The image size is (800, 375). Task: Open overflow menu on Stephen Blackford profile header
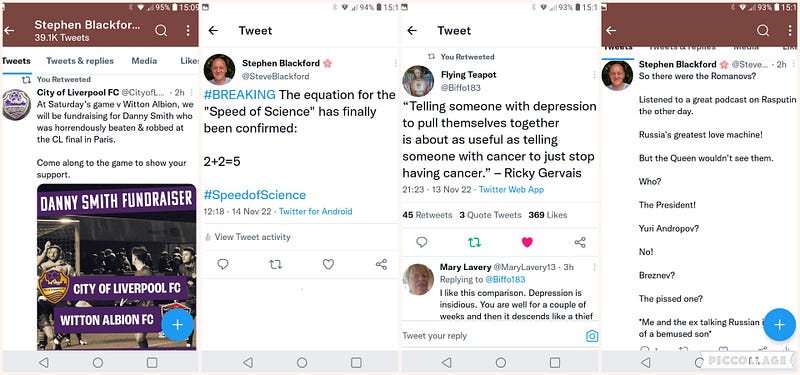188,31
